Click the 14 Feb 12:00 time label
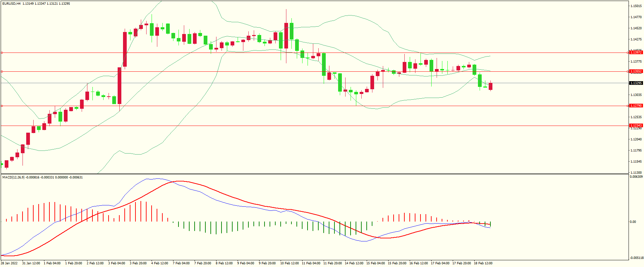This screenshot has width=644, height=267. [x=354, y=263]
